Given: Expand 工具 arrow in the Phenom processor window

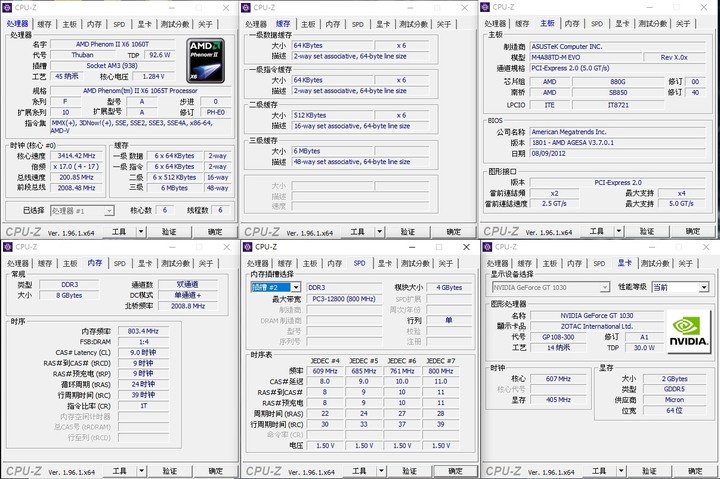Looking at the screenshot, I should [x=141, y=231].
